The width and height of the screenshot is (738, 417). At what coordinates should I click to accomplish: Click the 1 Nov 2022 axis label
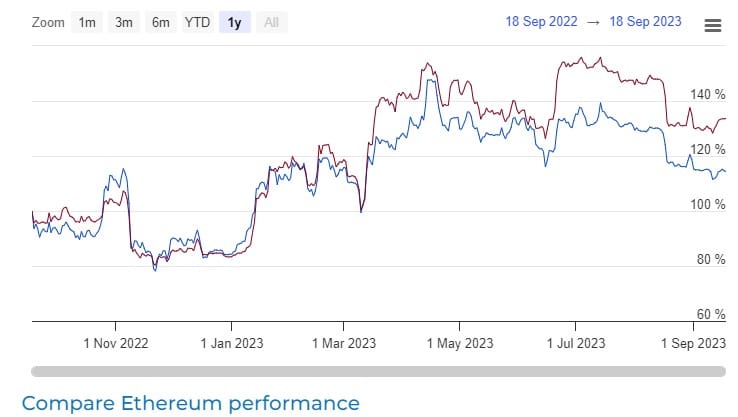[x=116, y=343]
